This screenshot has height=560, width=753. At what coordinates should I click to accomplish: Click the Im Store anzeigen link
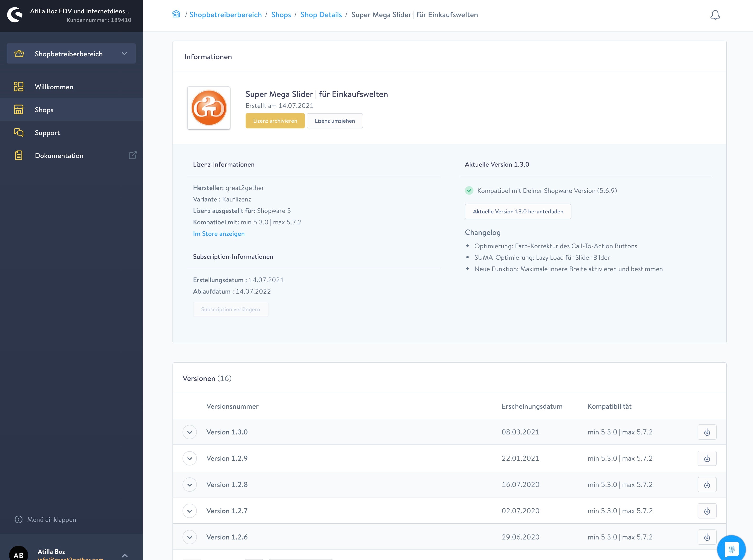tap(219, 233)
